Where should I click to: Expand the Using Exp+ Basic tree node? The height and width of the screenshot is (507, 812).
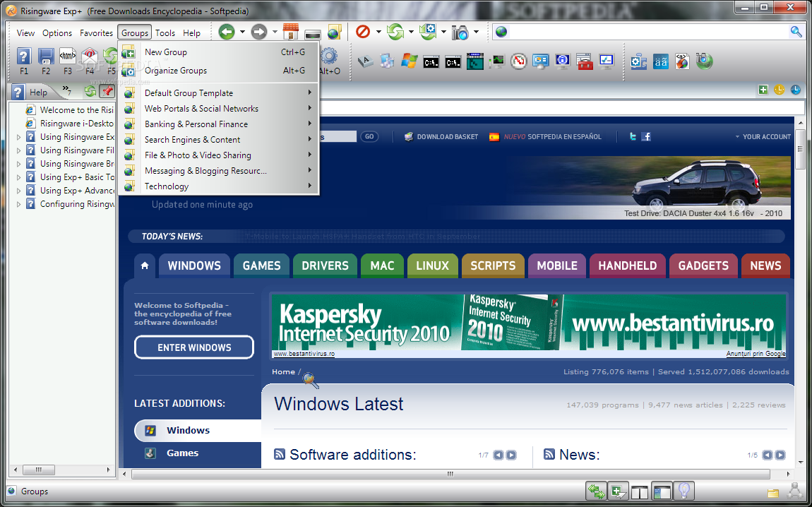click(18, 178)
